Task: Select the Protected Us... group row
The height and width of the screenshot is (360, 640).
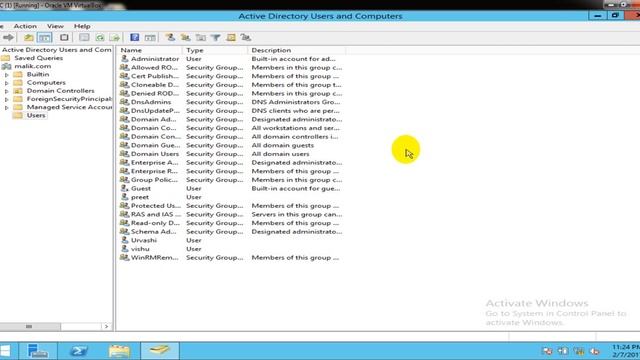Action: pos(231,206)
